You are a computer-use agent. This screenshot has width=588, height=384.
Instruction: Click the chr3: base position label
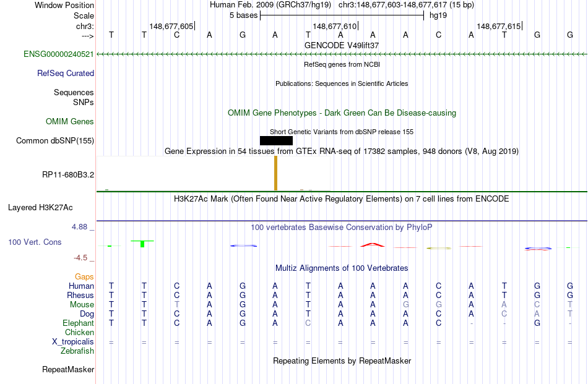click(x=85, y=26)
